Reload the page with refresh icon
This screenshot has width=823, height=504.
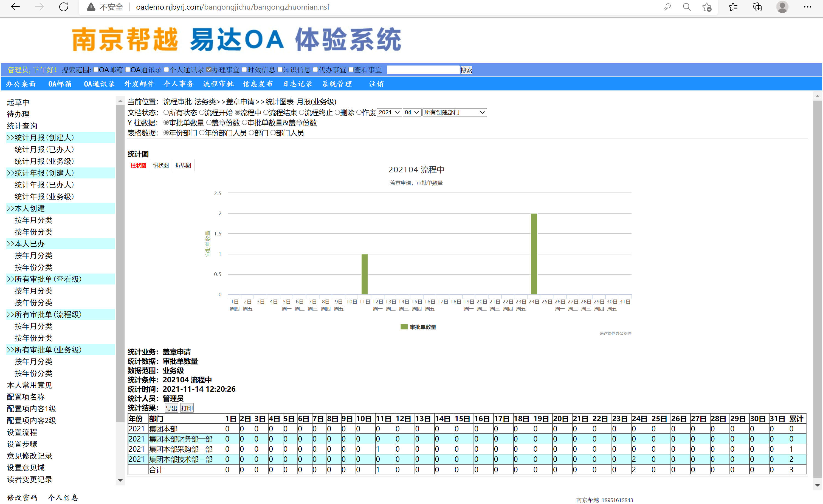[x=63, y=7]
